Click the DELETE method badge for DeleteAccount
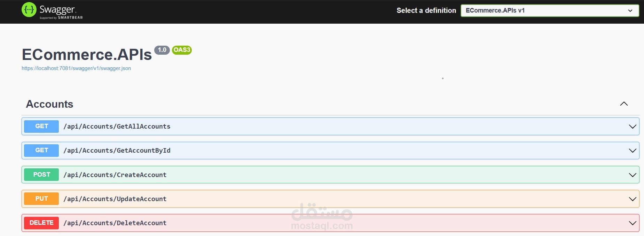This screenshot has height=236, width=644. coord(41,223)
